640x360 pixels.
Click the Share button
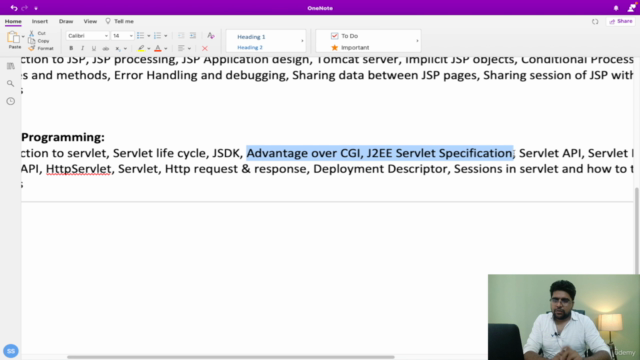click(x=621, y=21)
